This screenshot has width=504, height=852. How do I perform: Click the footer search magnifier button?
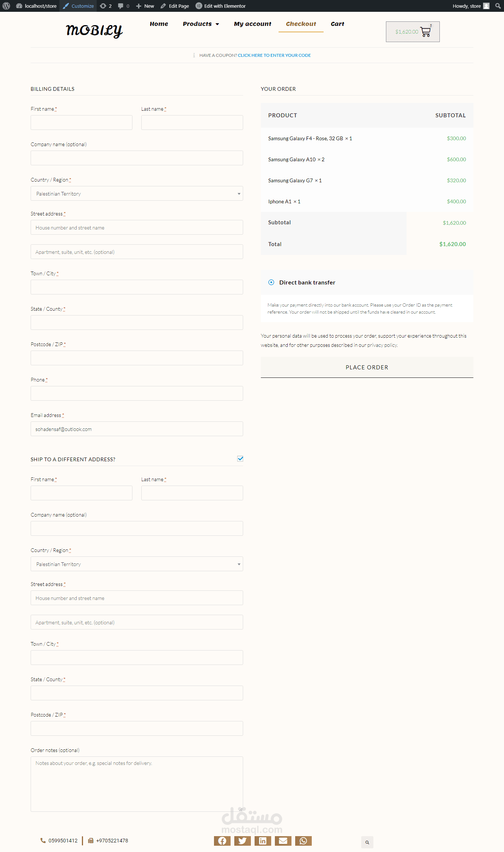(x=367, y=842)
